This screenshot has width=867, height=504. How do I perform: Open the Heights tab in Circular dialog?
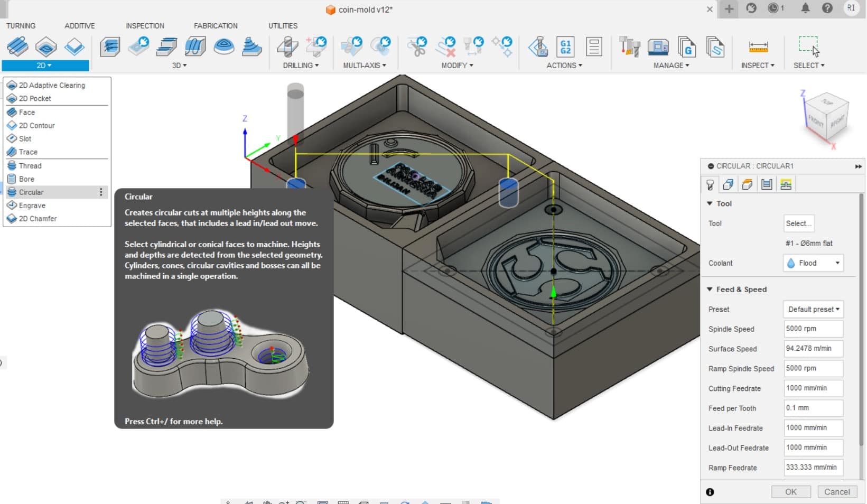(x=747, y=184)
